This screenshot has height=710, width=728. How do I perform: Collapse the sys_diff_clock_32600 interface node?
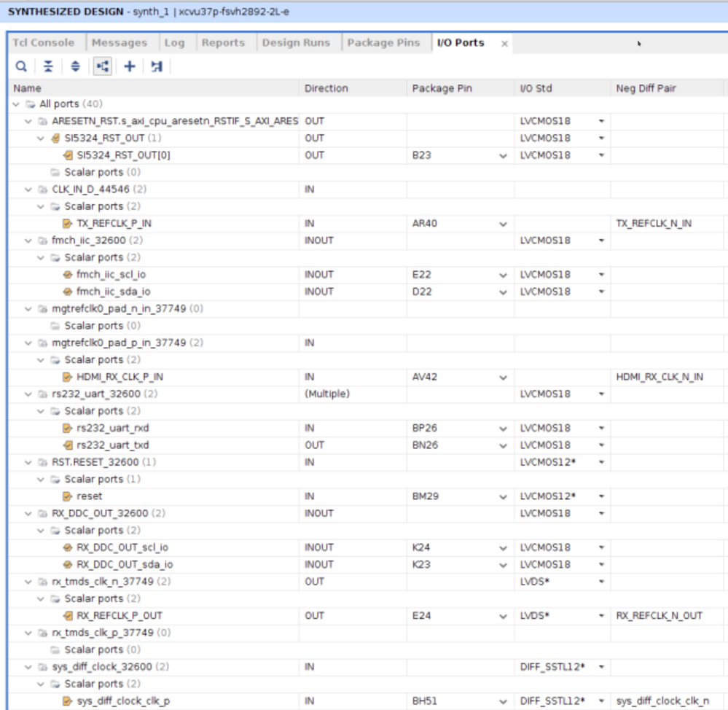point(28,667)
